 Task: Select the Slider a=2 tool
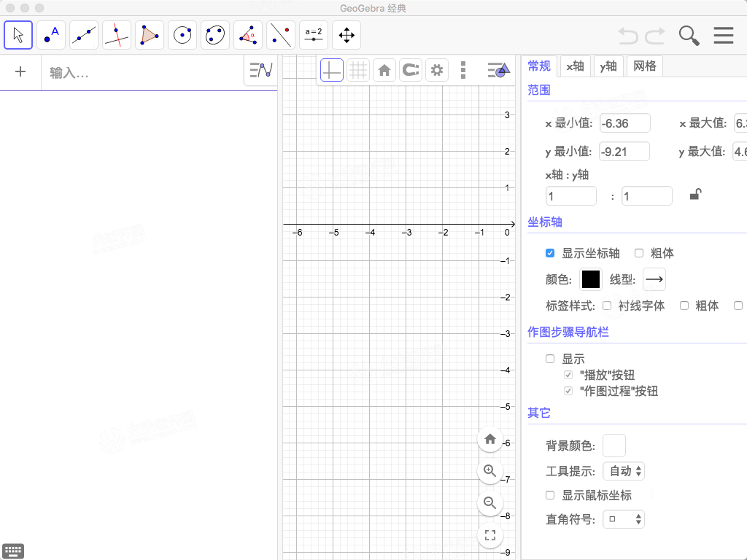pos(314,35)
